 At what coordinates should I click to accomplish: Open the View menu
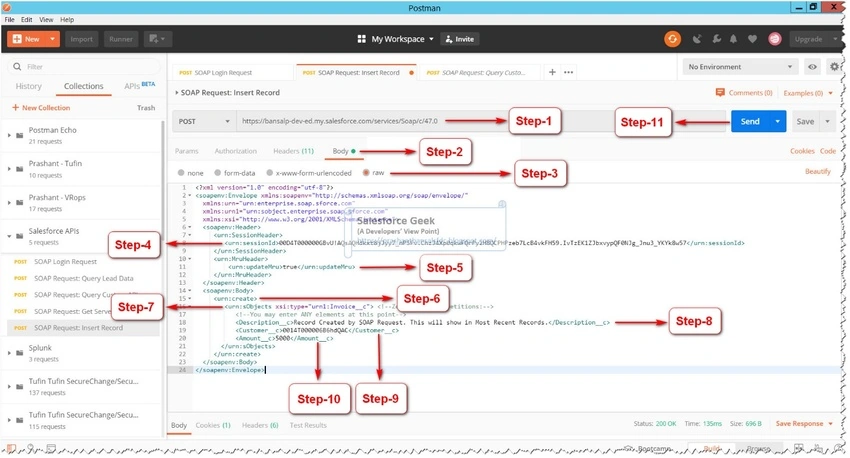[x=46, y=20]
